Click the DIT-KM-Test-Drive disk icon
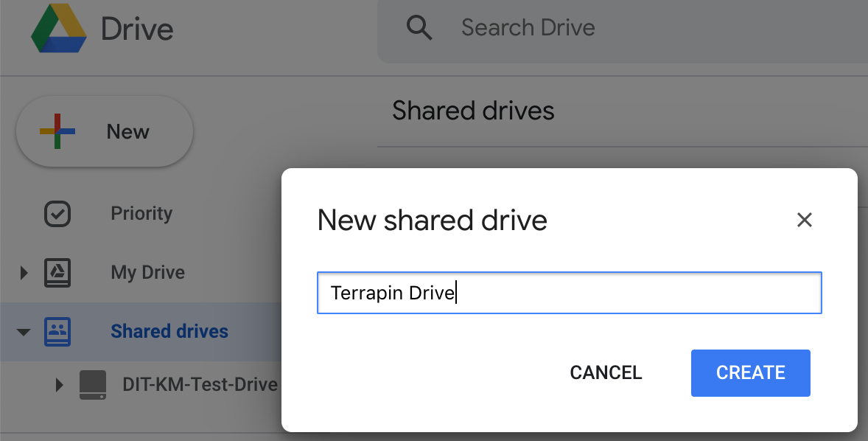This screenshot has width=868, height=441. pos(92,384)
